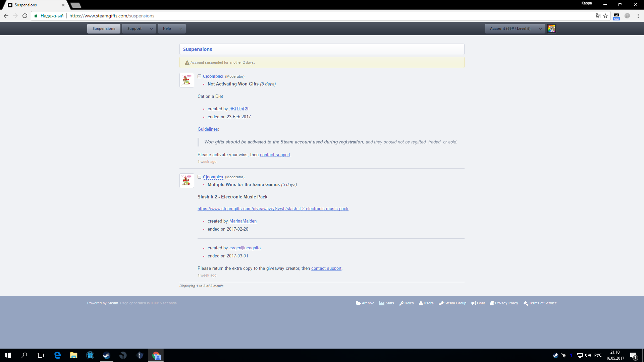Reload the page with refresh icon
644x362 pixels.
[x=25, y=16]
